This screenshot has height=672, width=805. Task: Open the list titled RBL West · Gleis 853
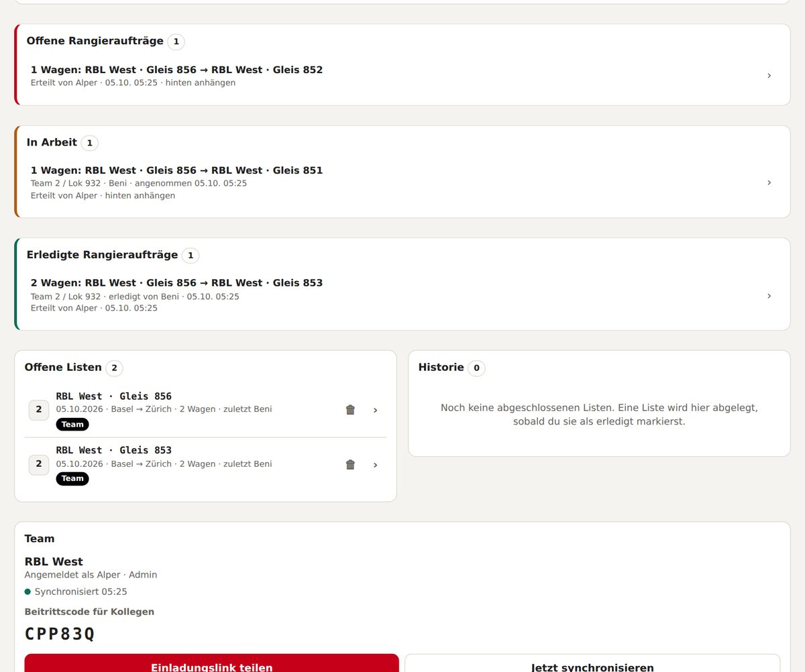205,464
